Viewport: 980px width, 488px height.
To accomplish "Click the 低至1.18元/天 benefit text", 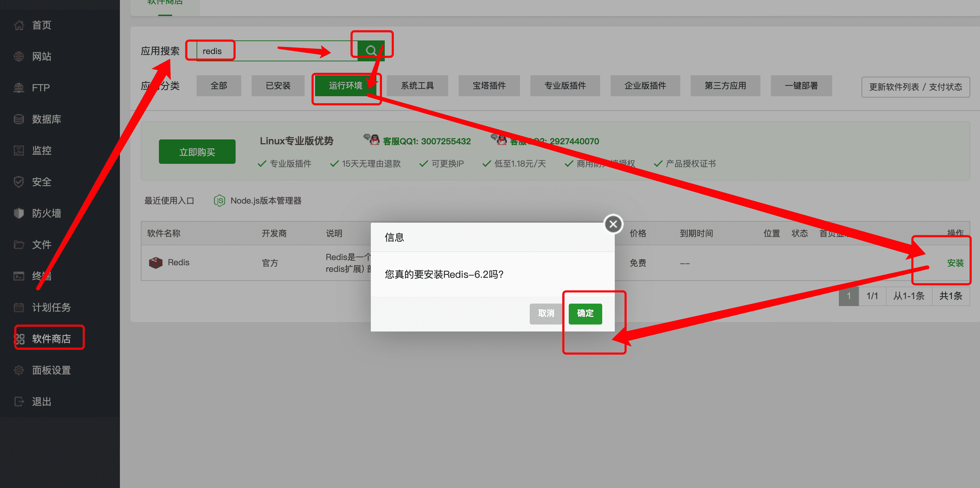I will coord(520,163).
